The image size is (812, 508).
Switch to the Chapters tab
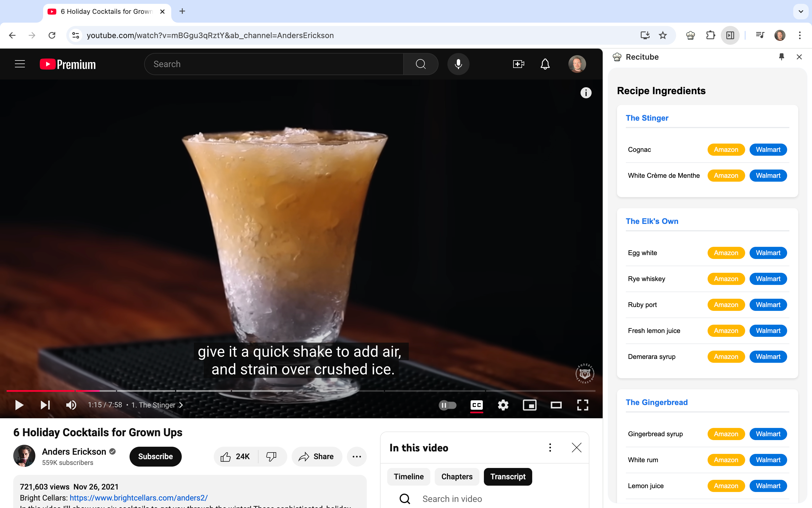coord(457,477)
